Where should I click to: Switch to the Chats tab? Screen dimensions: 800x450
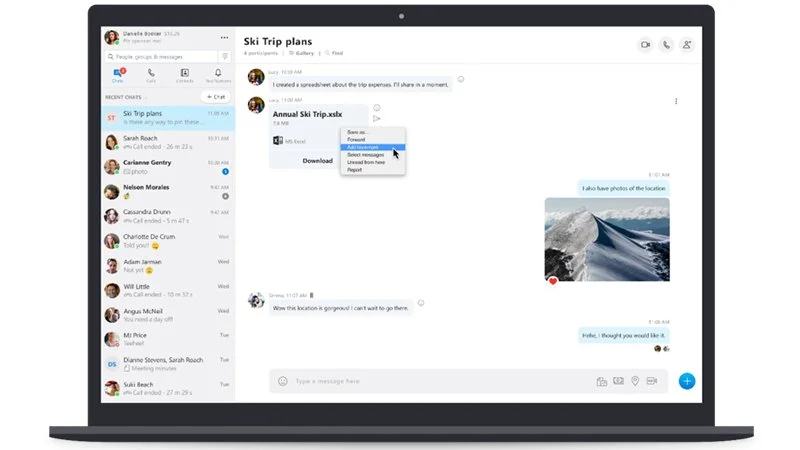coord(118,76)
